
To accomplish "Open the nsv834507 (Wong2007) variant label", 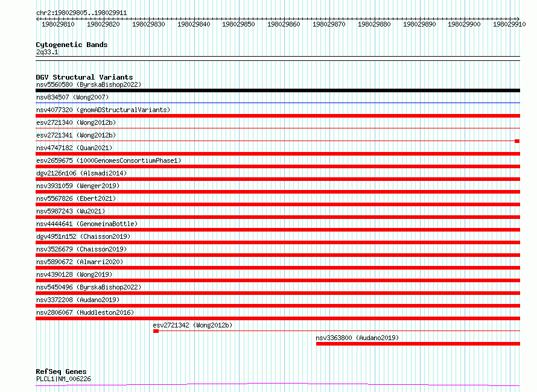I will click(x=72, y=97).
